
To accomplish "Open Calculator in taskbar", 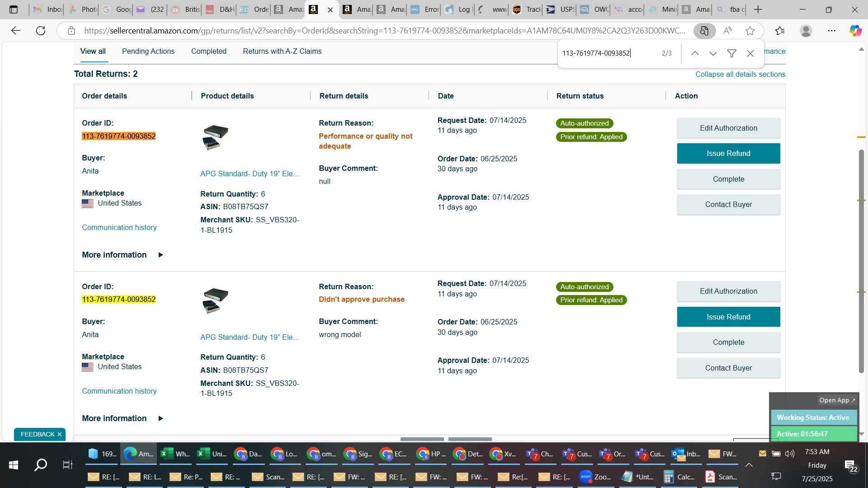I will 679,477.
